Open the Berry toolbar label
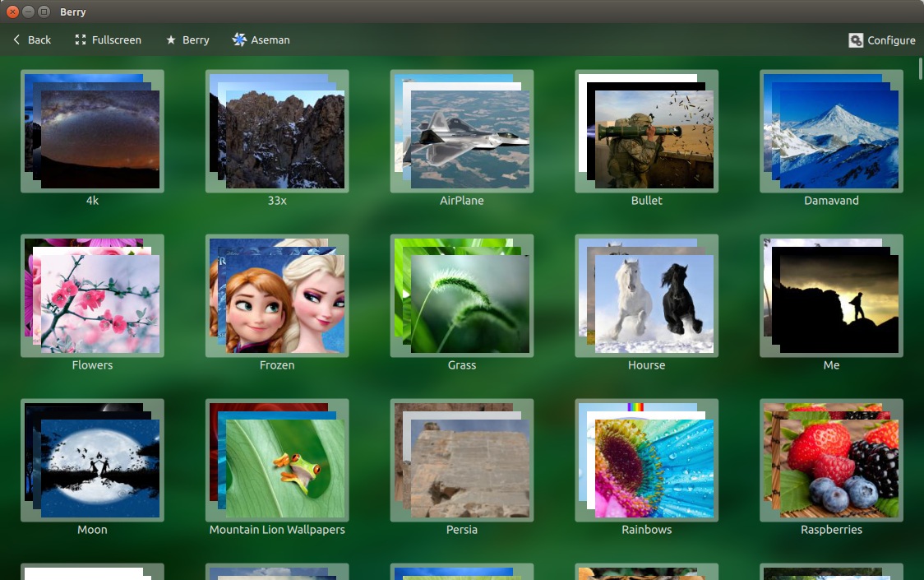The image size is (924, 580). click(196, 40)
